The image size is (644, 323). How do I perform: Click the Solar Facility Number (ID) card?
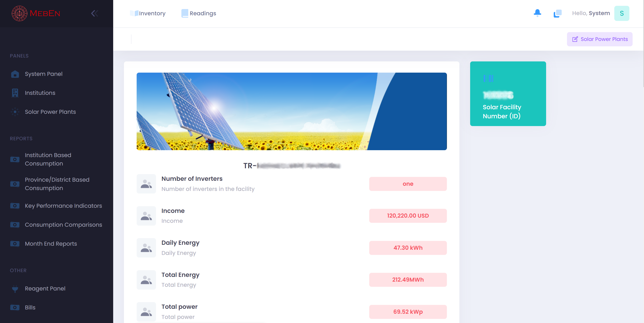508,94
